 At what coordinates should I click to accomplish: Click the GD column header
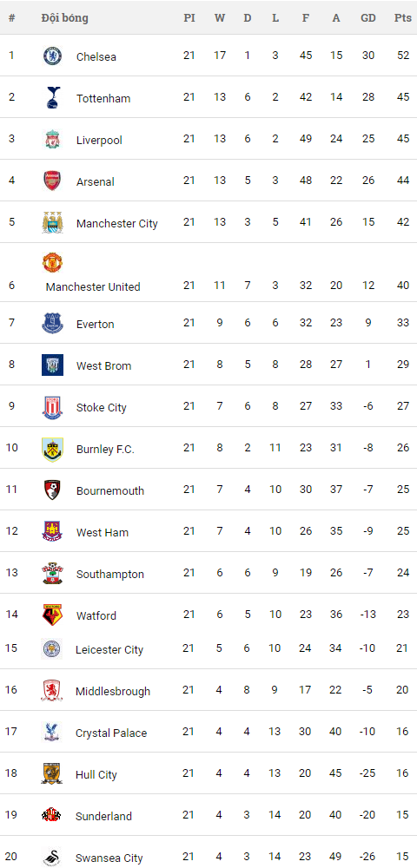[368, 17]
